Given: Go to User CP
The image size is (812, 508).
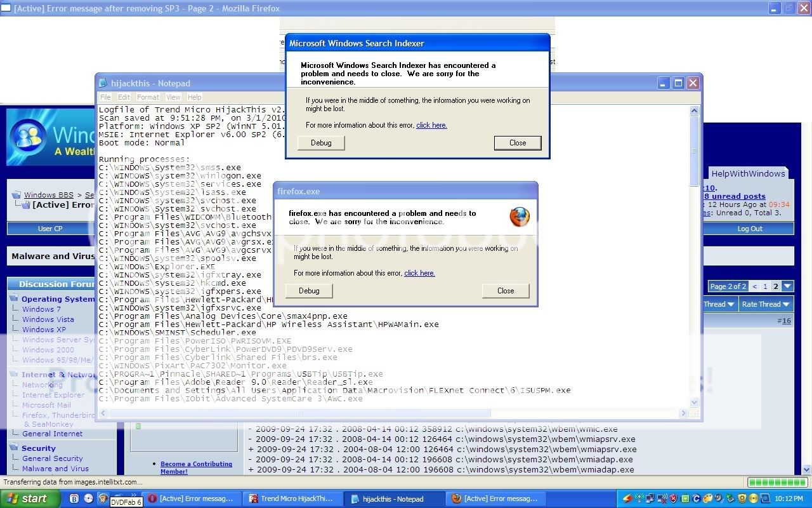Looking at the screenshot, I should click(x=50, y=229).
